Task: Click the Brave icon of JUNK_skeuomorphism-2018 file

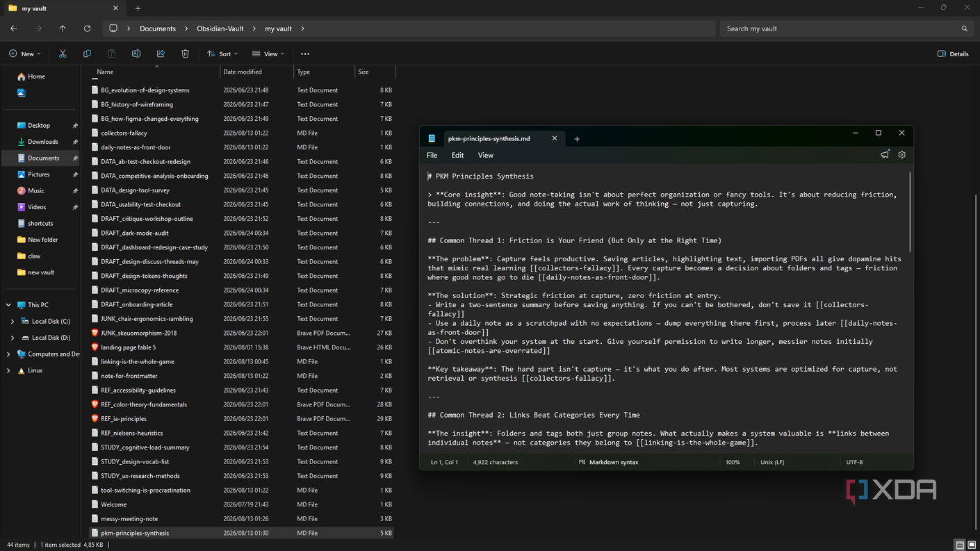Action: 95,333
